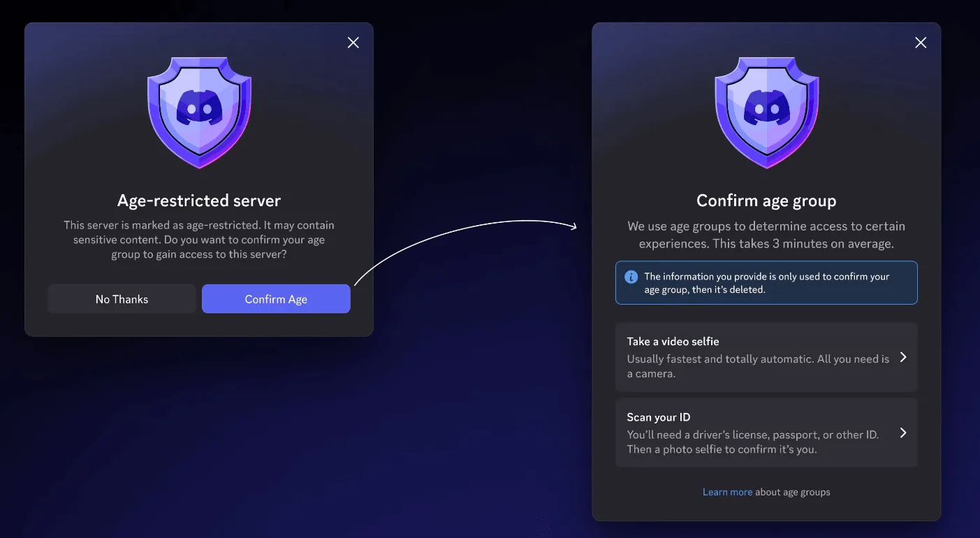Expand the Scan your ID chevron
Viewport: 980px width, 538px height.
[x=902, y=432]
